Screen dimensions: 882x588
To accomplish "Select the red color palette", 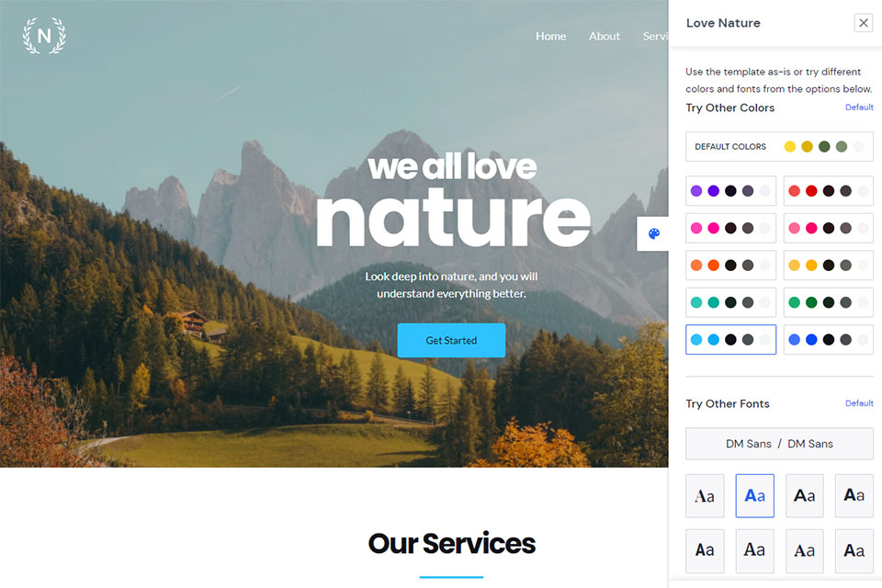I will (x=829, y=191).
